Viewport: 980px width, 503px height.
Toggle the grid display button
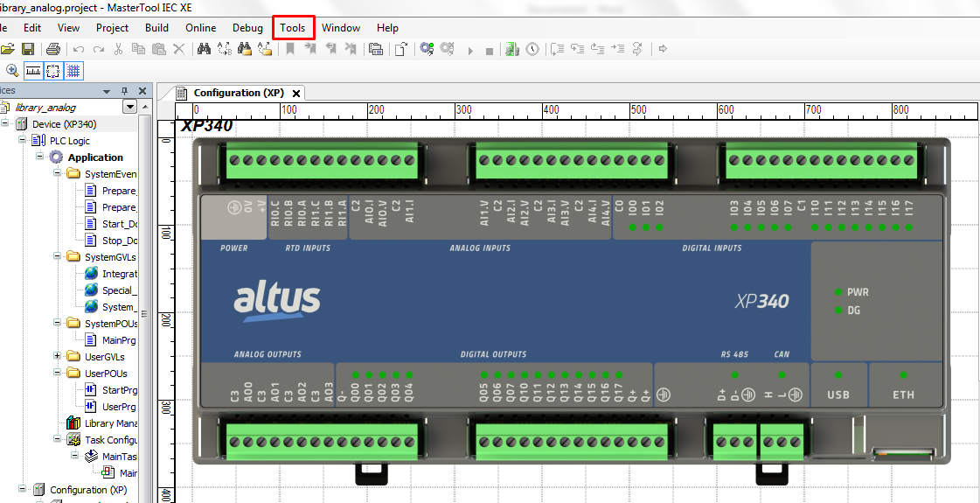pos(73,71)
